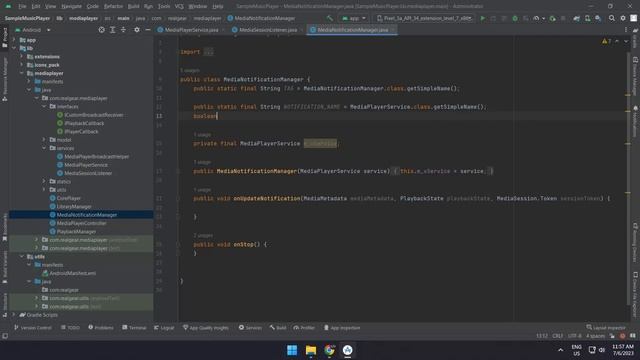Open Project panel gear options
Screen dimensions: 640x360
click(x=137, y=30)
